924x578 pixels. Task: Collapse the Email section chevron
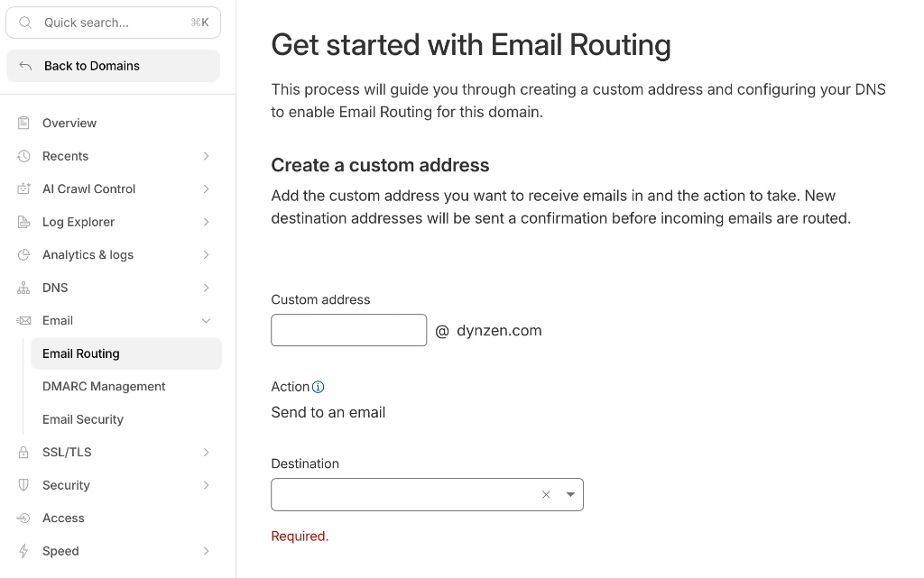206,320
